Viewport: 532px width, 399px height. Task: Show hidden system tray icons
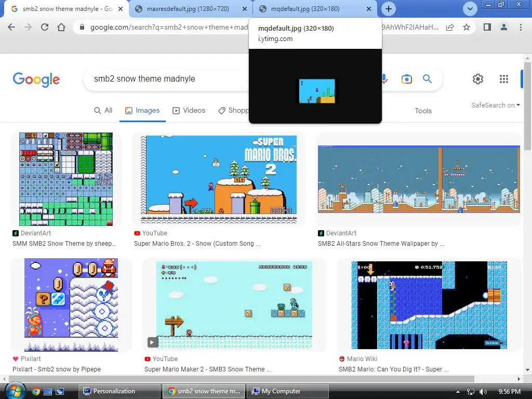458,392
